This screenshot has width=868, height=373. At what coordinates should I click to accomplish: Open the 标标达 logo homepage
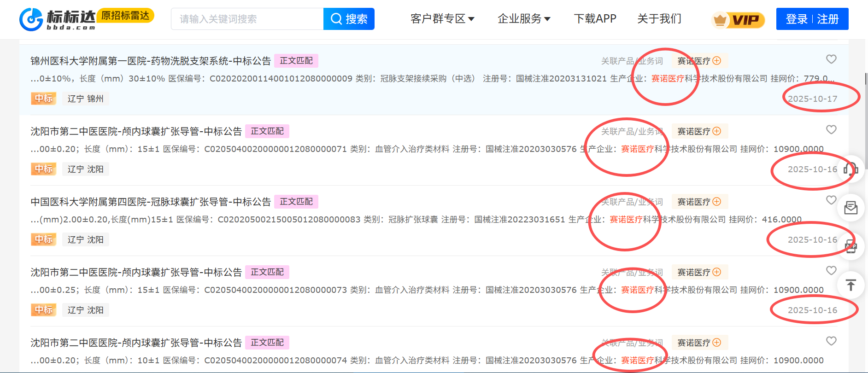[58, 19]
